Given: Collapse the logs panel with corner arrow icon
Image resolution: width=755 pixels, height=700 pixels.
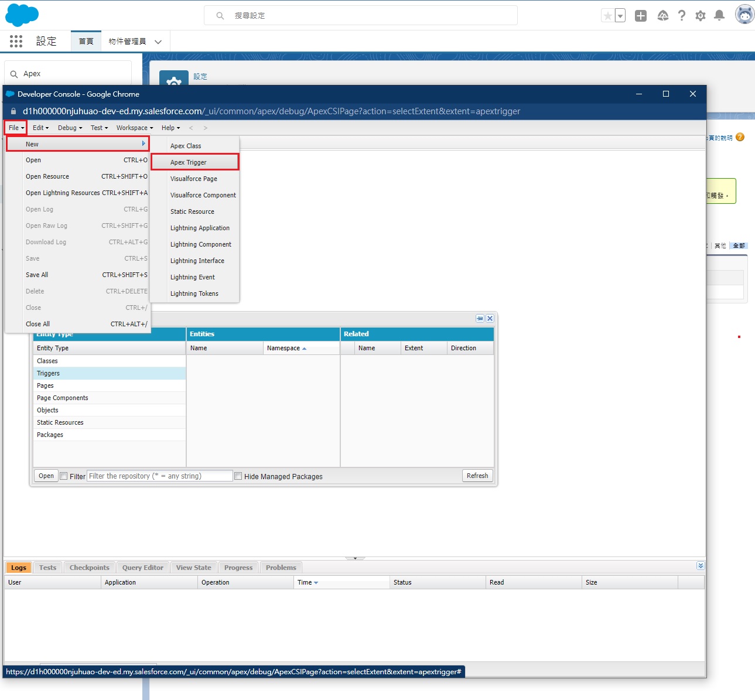Looking at the screenshot, I should click(701, 566).
